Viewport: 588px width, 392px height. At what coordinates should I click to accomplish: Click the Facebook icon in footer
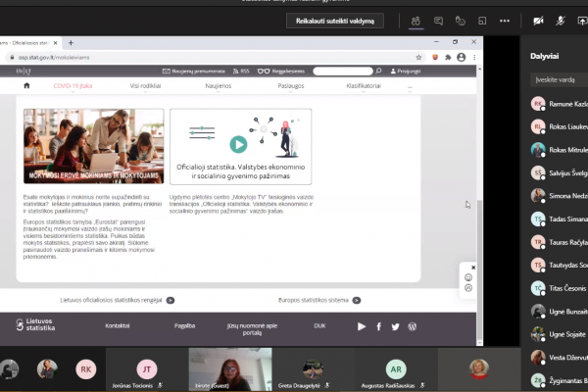click(378, 326)
